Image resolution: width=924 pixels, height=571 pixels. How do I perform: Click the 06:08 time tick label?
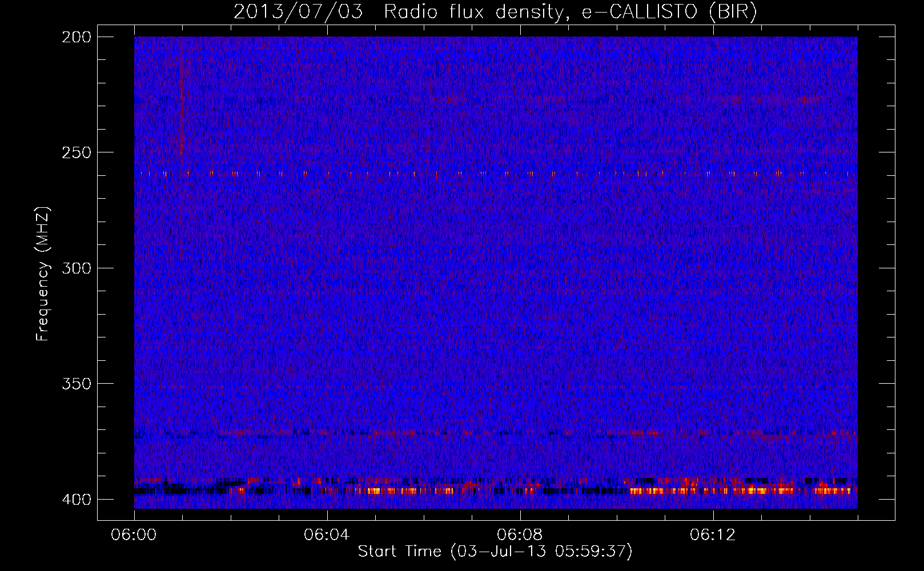point(520,535)
